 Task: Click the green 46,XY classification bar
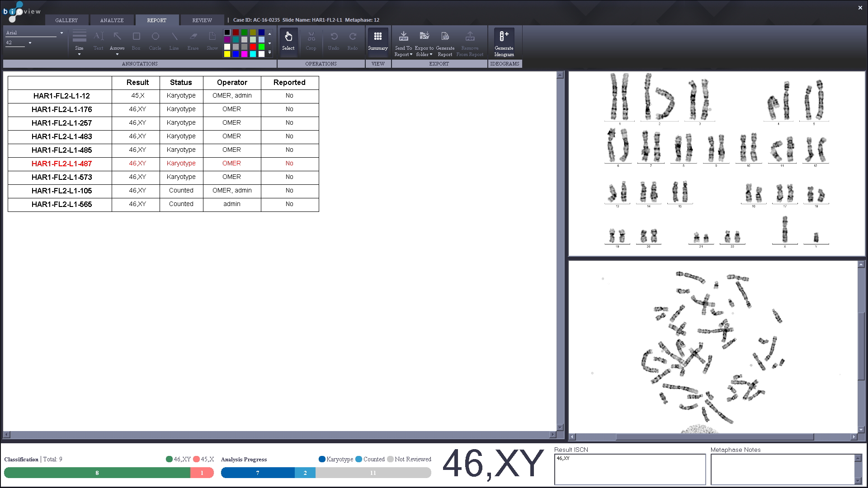(x=97, y=473)
